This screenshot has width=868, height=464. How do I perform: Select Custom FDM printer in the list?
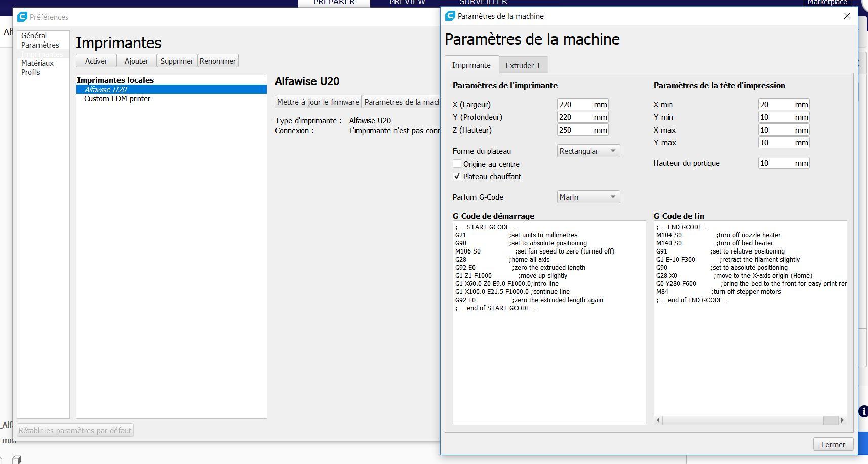[x=172, y=98]
